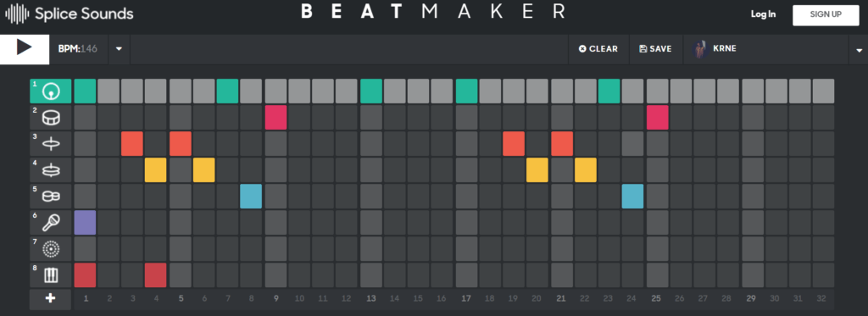Select the toms icon on track 5
The width and height of the screenshot is (868, 316).
[50, 197]
